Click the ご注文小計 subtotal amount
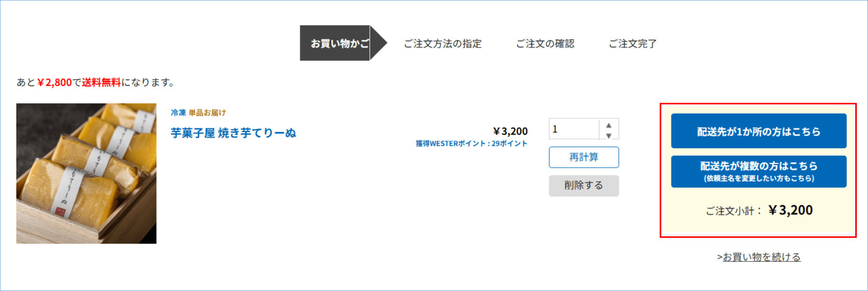 (790, 210)
